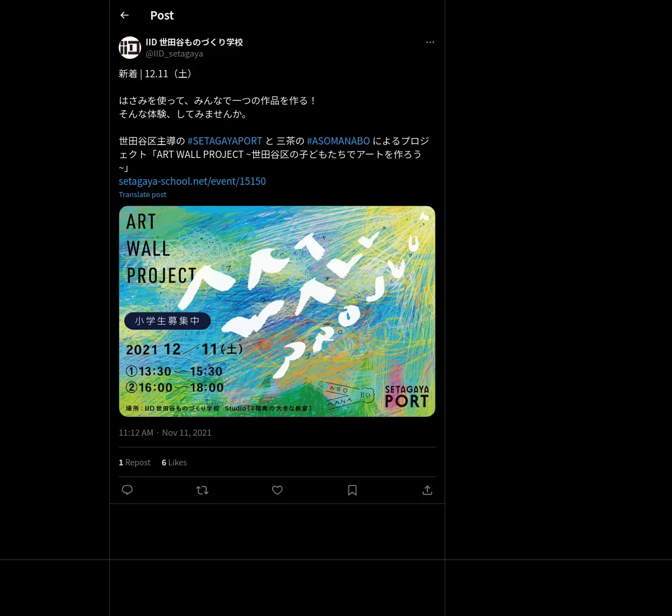Open the IID setagaya profile avatar
The image size is (672, 616).
(130, 48)
